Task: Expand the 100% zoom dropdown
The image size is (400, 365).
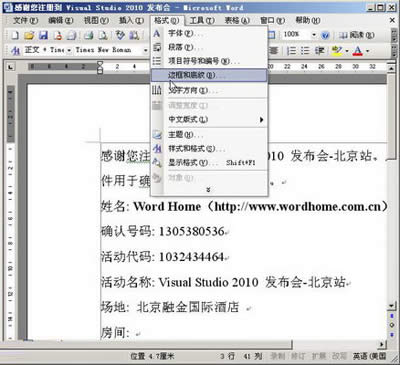Action: (x=314, y=35)
